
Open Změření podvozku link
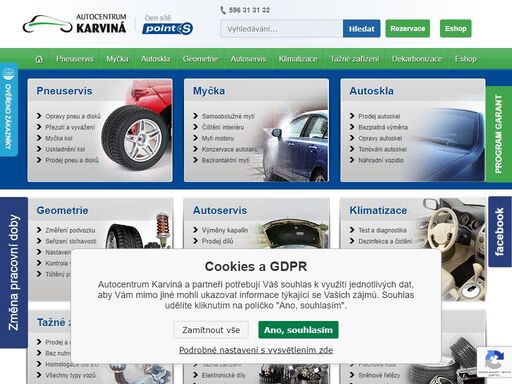pos(70,230)
